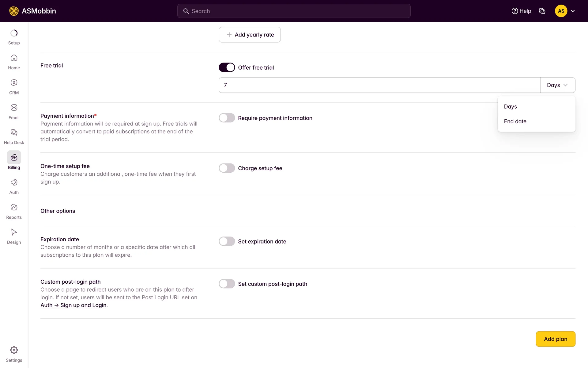
Task: Click the Add yearly rate button
Action: tap(250, 35)
